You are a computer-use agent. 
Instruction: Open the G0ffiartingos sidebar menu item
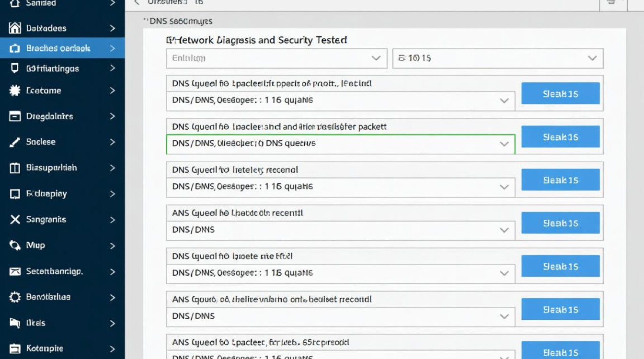coord(52,68)
